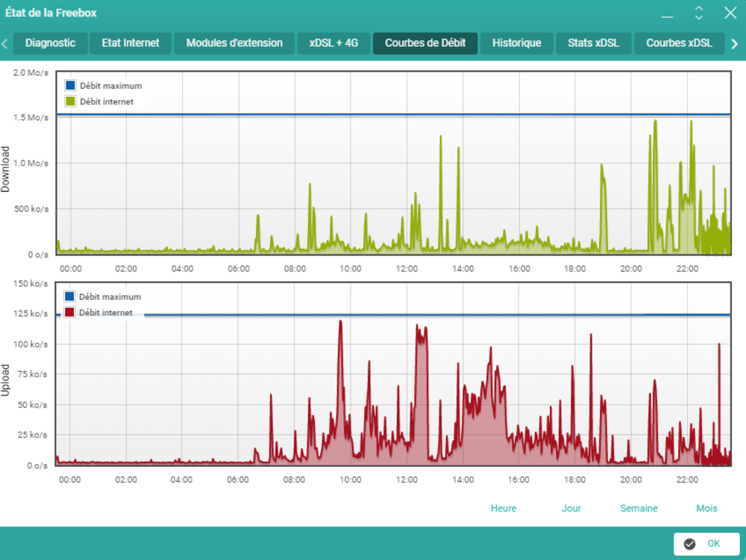Screen dimensions: 746x560
Task: Confirm with the OK button
Action: tap(706, 544)
